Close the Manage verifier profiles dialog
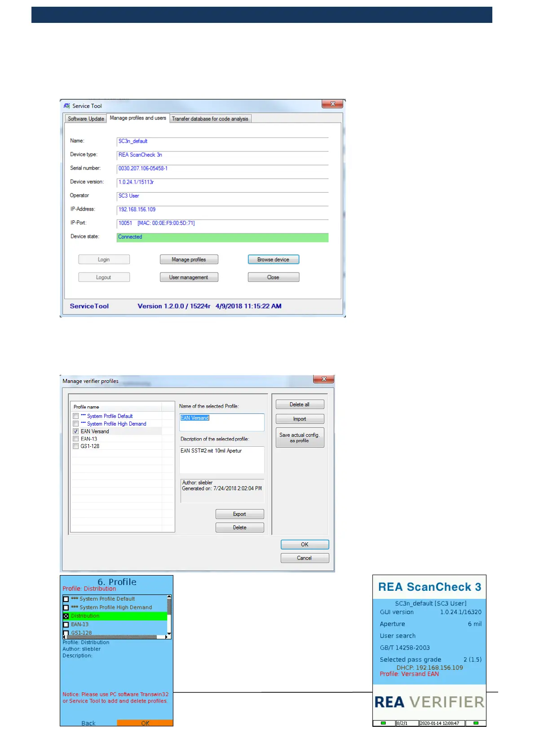 coord(323,379)
